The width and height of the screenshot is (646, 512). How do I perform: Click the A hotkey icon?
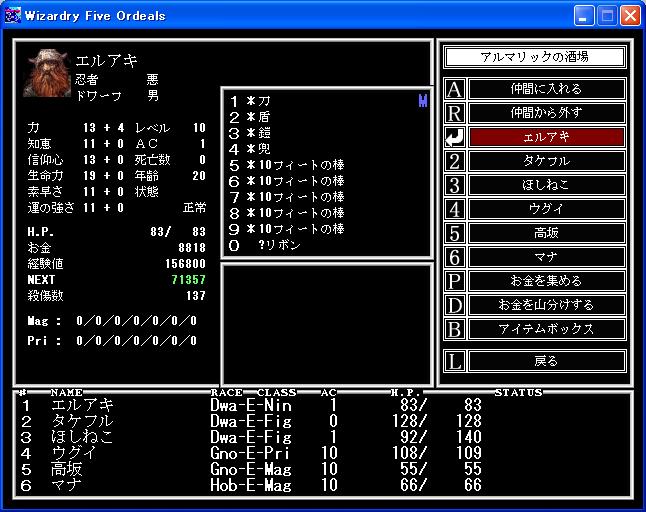tap(454, 89)
